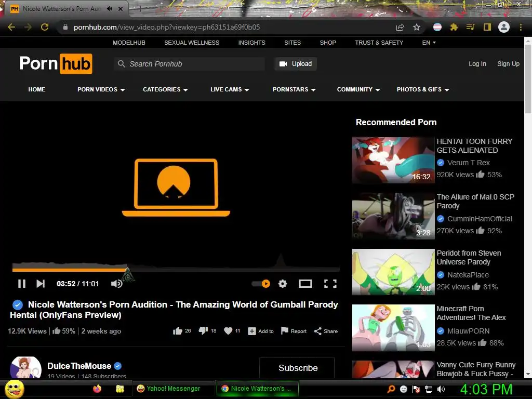Image resolution: width=532 pixels, height=399 pixels.
Task: Expand the PORNSTARS menu
Action: pyautogui.click(x=294, y=89)
